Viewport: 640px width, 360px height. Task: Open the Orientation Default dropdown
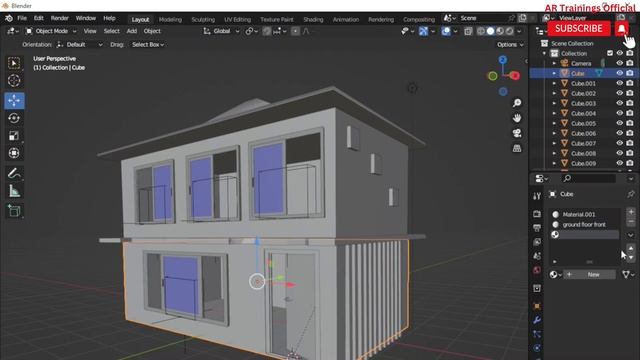click(x=79, y=44)
